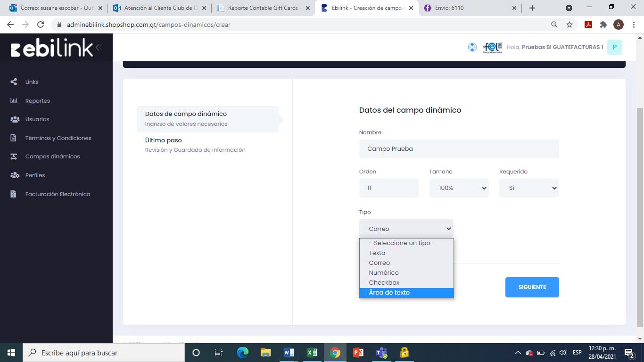Open the Requerido dropdown
Viewport: 644px width, 362px height.
[529, 188]
